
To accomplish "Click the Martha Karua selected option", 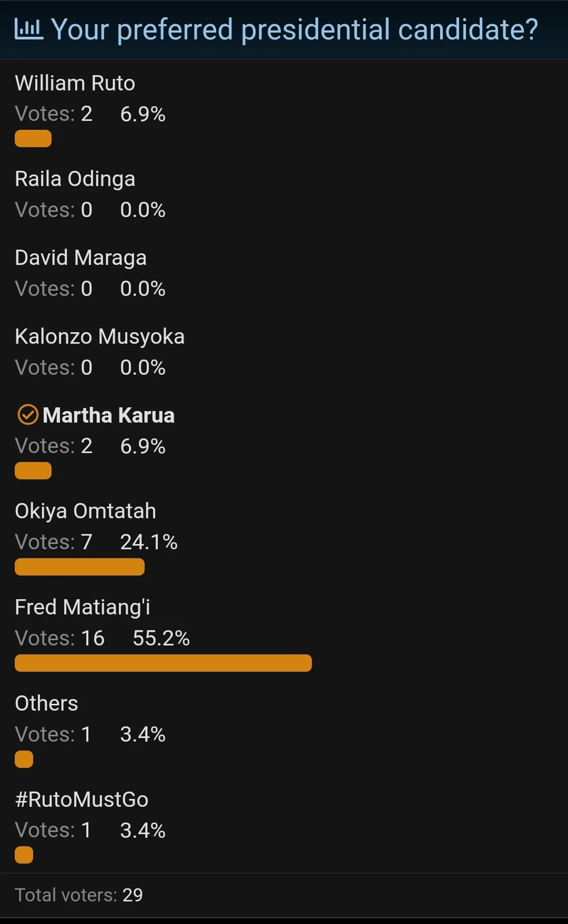I will click(108, 415).
